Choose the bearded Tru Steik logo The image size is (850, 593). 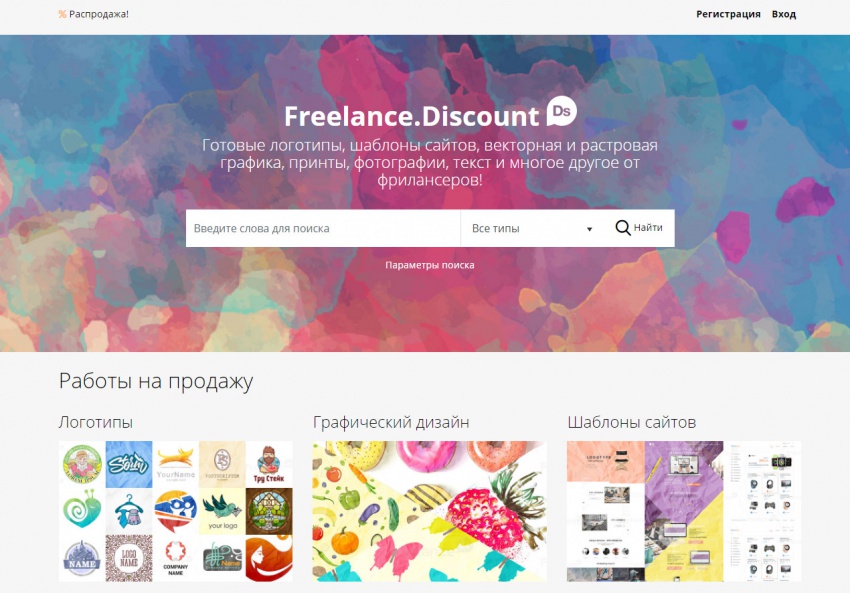(x=269, y=464)
